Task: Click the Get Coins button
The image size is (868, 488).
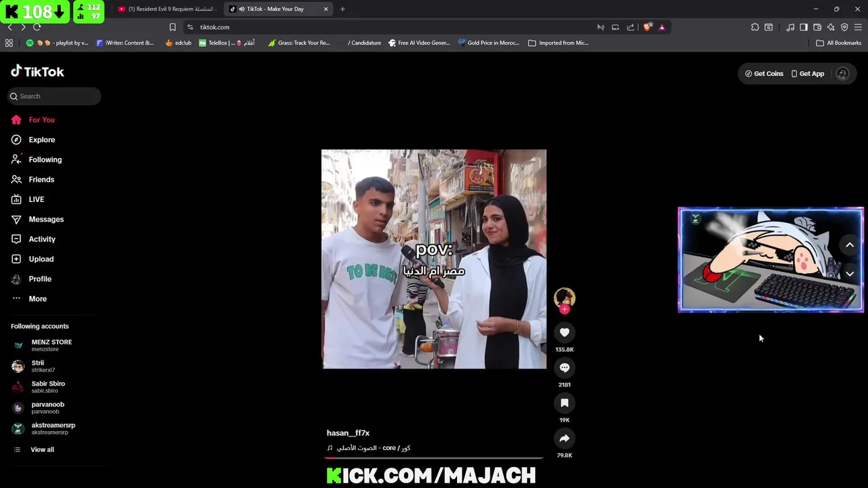Action: point(764,74)
